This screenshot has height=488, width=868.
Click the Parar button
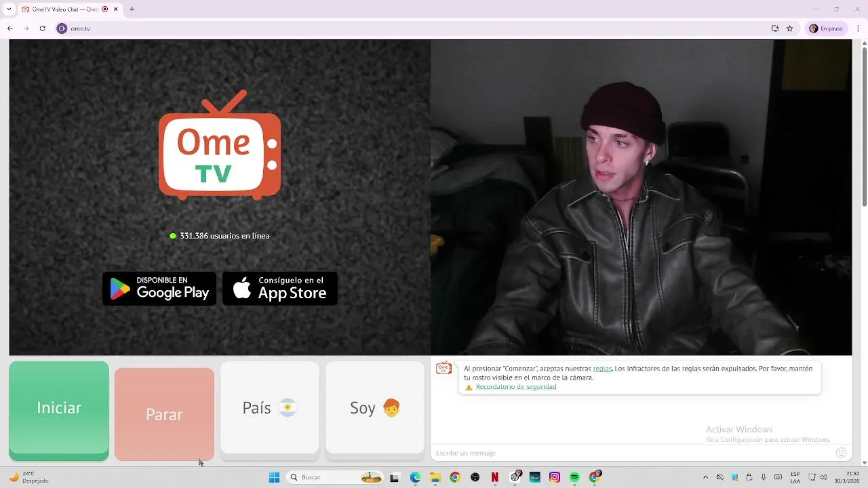pos(164,414)
